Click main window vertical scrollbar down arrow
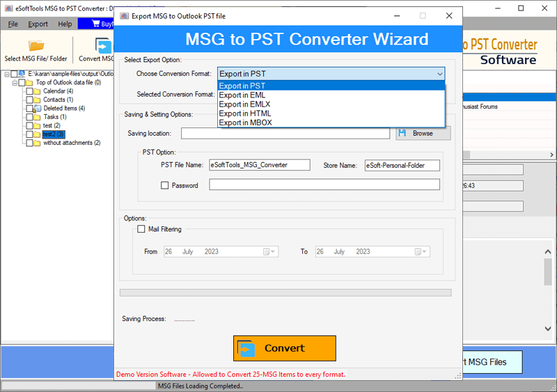557x392 pixels. tap(548, 329)
